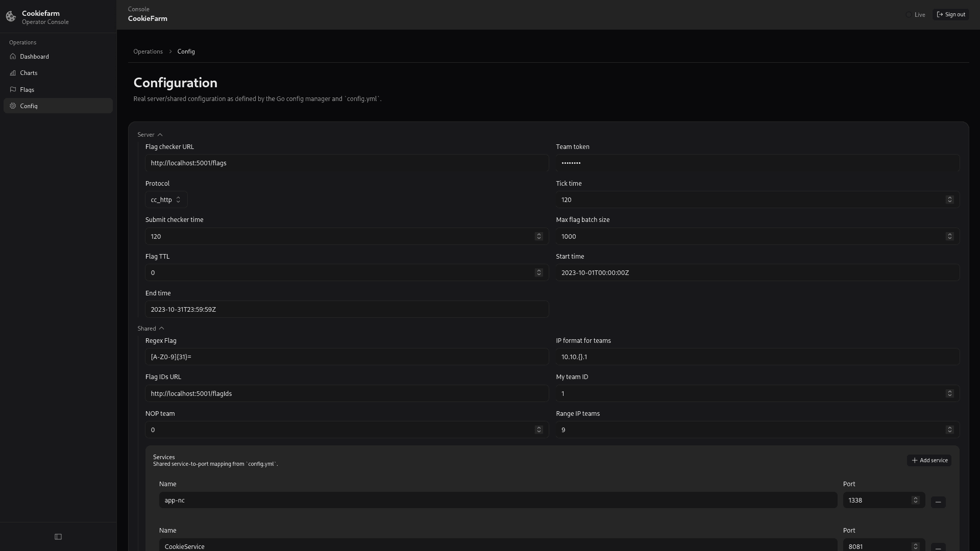Open the Dashboard via the home icon

[13, 56]
